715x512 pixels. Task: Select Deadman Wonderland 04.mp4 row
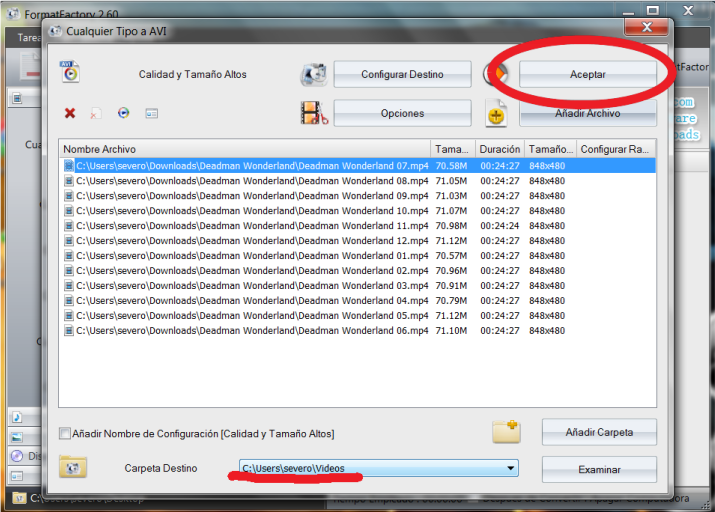(358, 300)
